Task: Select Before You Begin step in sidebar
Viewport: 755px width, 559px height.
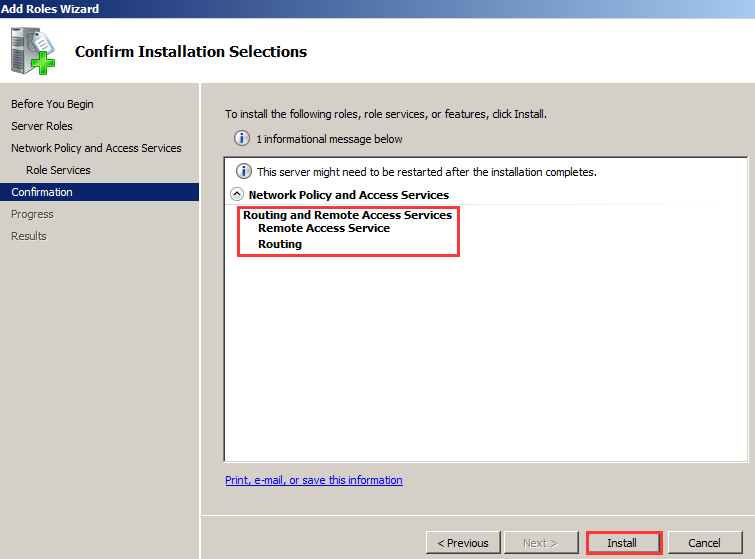Action: point(52,104)
